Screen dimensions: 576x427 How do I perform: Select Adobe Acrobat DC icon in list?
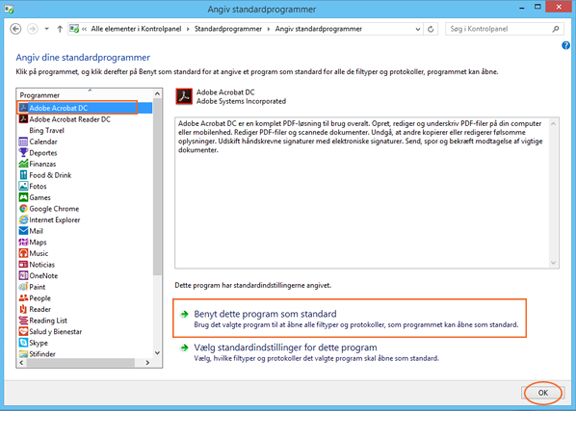point(23,108)
